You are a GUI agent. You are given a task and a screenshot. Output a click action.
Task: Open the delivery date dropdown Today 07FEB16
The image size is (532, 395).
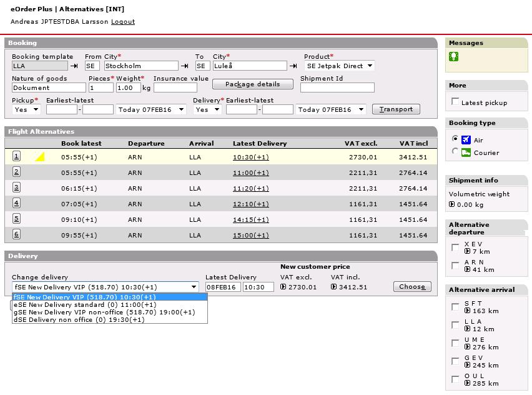(x=330, y=109)
